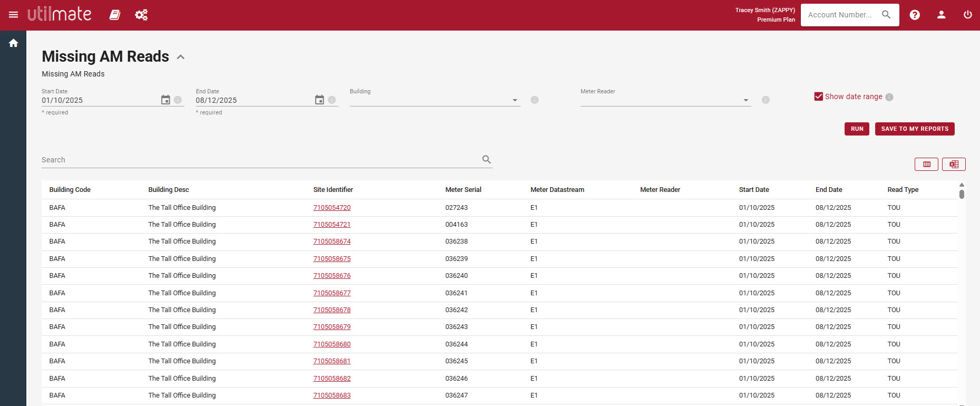This screenshot has width=980, height=406.
Task: Open the column chooser button
Action: pos(926,164)
